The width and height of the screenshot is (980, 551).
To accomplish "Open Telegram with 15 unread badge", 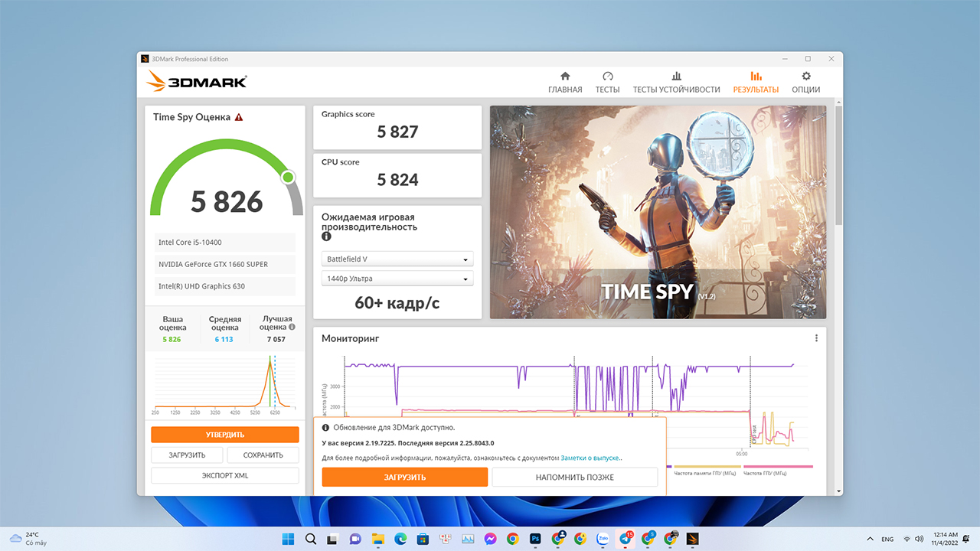I will (626, 539).
